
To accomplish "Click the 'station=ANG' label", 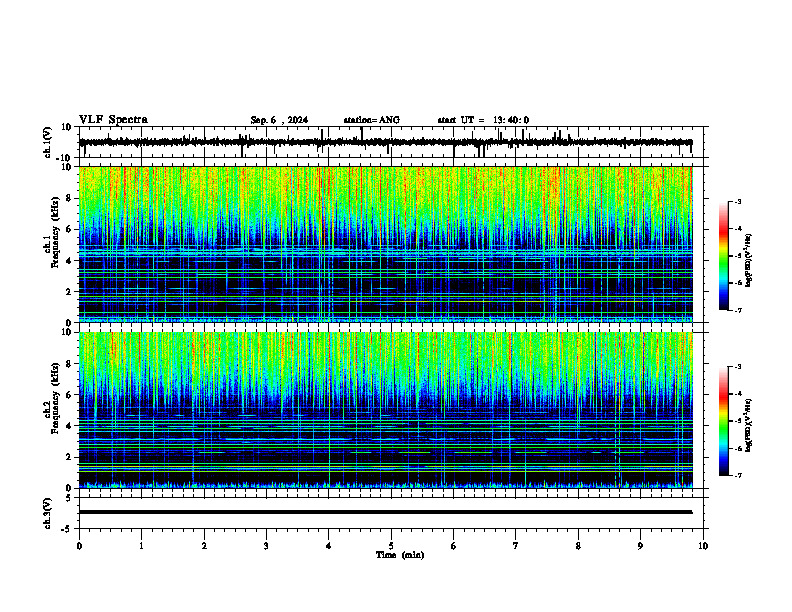I will [372, 120].
